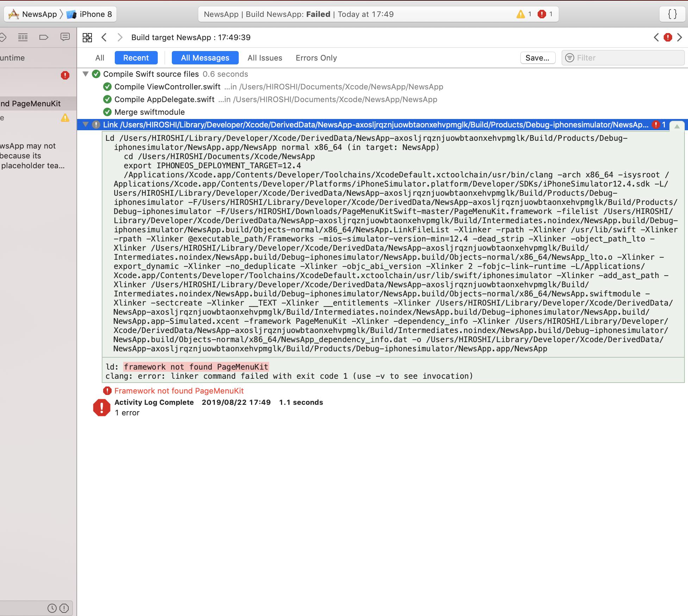Viewport: 688px width, 616px height.
Task: Collapse the Link step disclosure triangle
Action: 85,124
